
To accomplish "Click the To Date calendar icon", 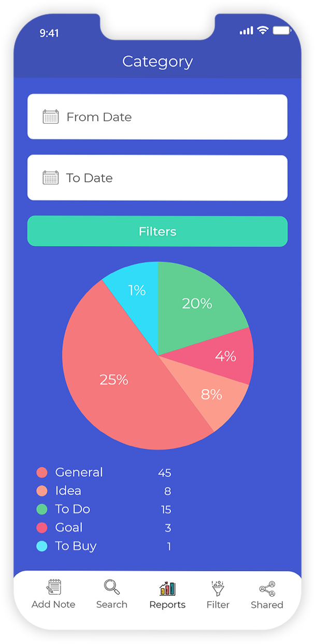I will 50,178.
